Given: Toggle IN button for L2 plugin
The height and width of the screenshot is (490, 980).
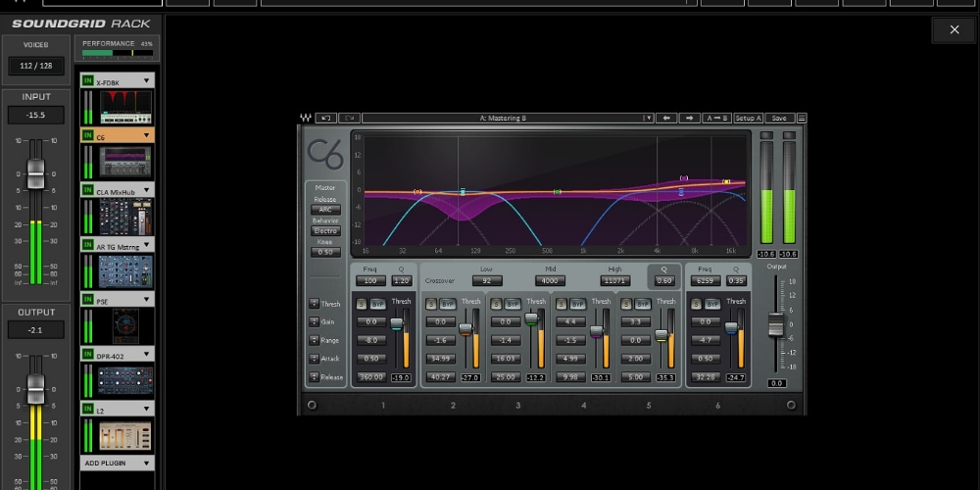Looking at the screenshot, I should (87, 410).
